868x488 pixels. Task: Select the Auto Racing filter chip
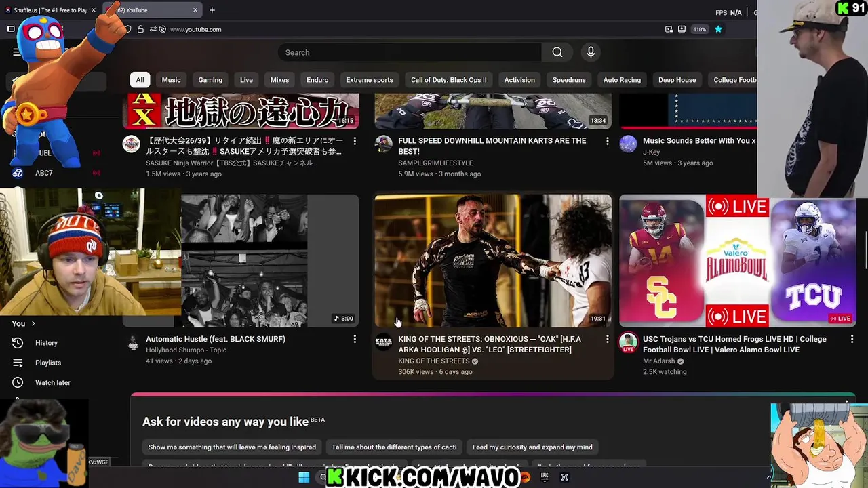pyautogui.click(x=622, y=80)
